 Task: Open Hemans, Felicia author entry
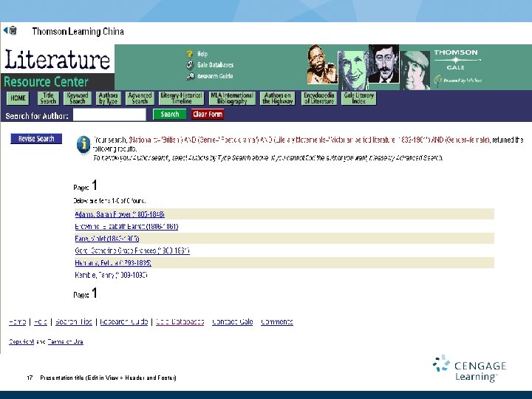[113, 263]
